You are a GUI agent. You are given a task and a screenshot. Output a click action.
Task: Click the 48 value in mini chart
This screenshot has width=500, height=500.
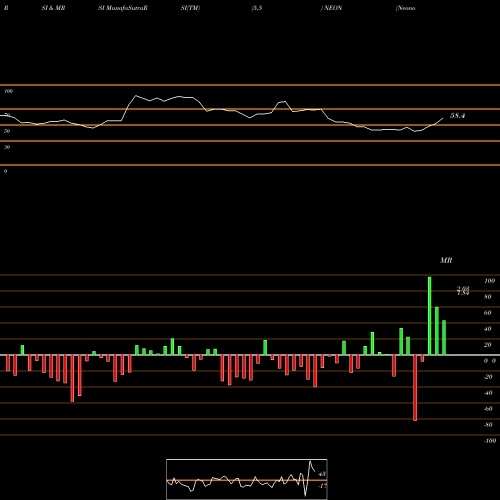[322, 474]
